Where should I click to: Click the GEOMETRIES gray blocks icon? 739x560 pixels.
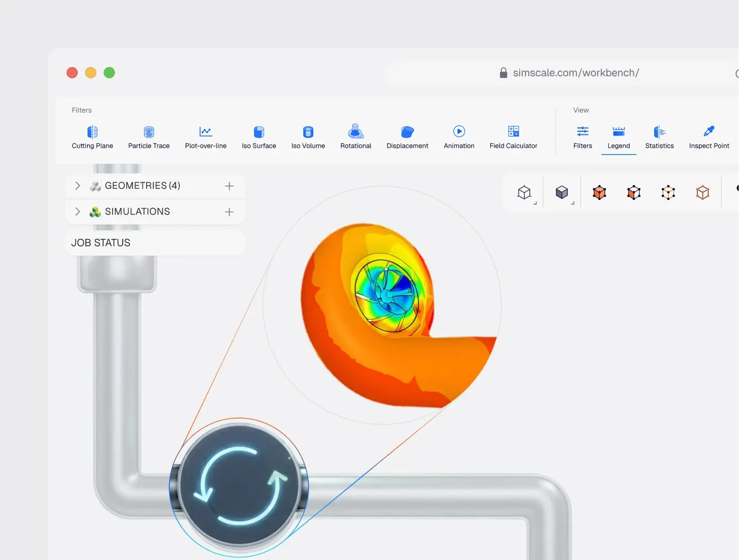(95, 186)
